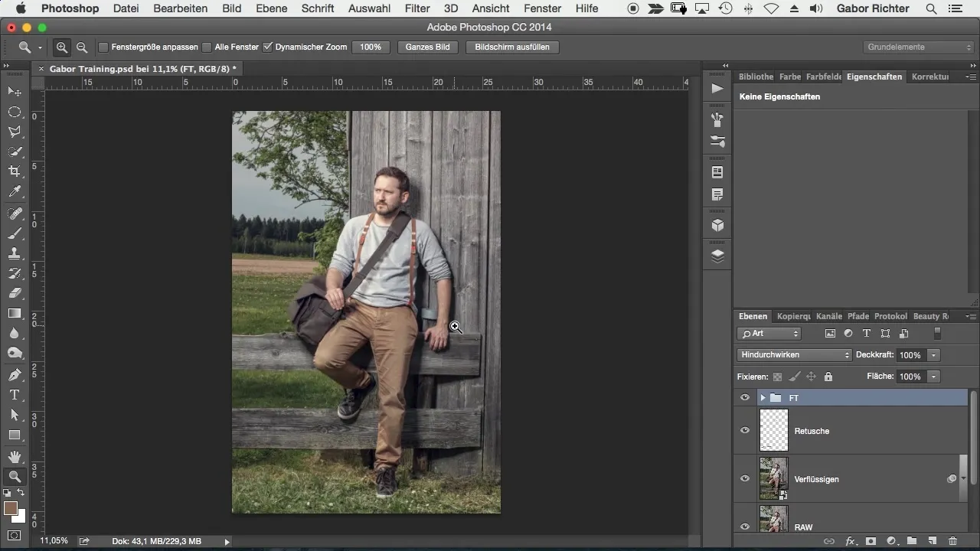The height and width of the screenshot is (551, 980).
Task: Expand the FT group folder
Action: (763, 398)
